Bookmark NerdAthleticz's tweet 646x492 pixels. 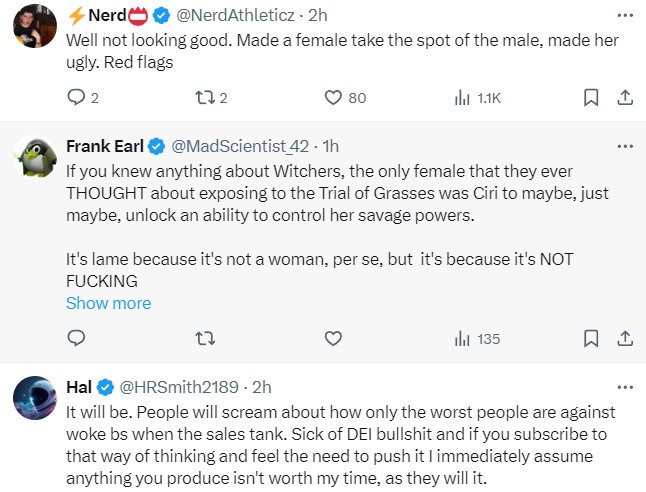[x=591, y=98]
